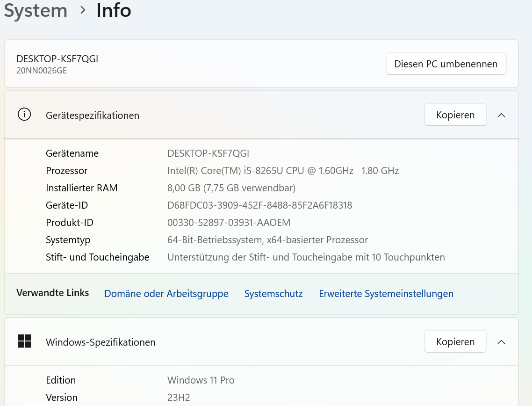
Task: Collapse the Windows-Spezifikationen section chevron
Action: [x=501, y=342]
